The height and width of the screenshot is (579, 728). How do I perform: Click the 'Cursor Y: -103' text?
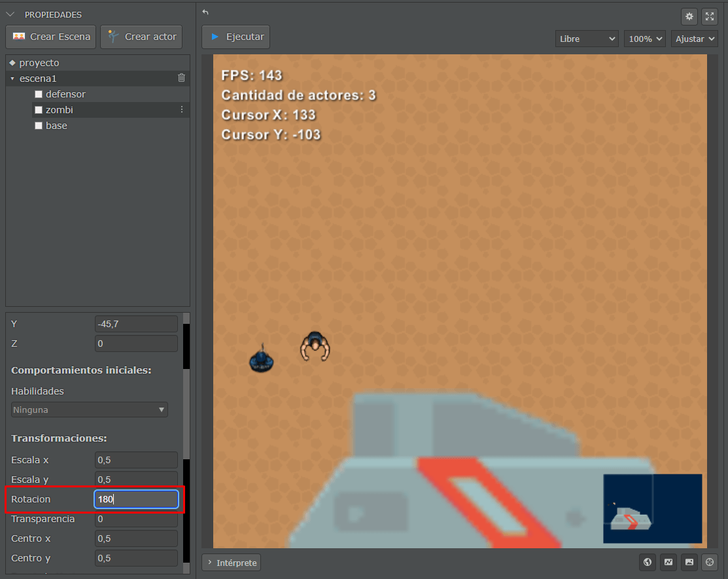271,135
